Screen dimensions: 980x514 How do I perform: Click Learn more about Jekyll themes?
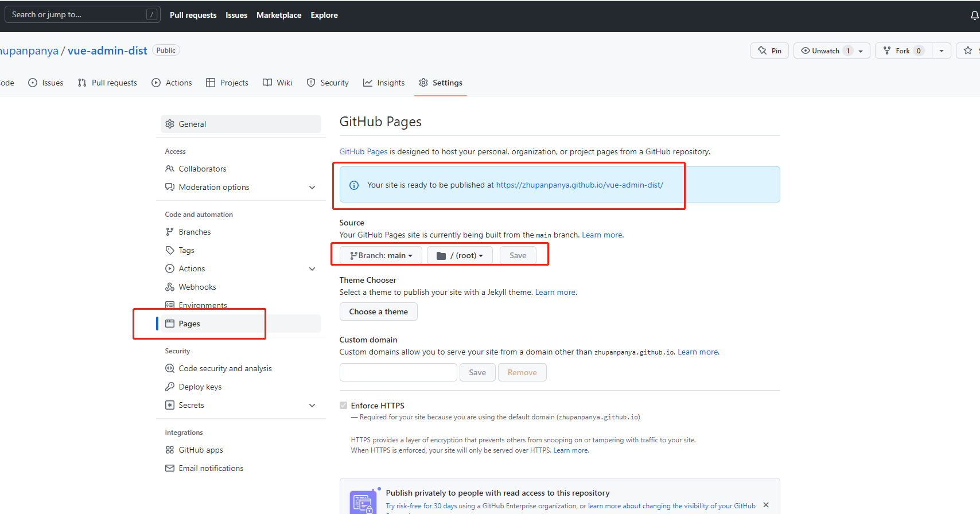(x=555, y=293)
